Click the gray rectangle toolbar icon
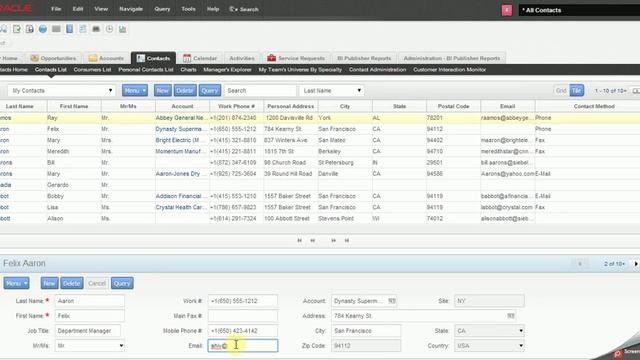Screen dimensions: 640x360 click(56, 29)
